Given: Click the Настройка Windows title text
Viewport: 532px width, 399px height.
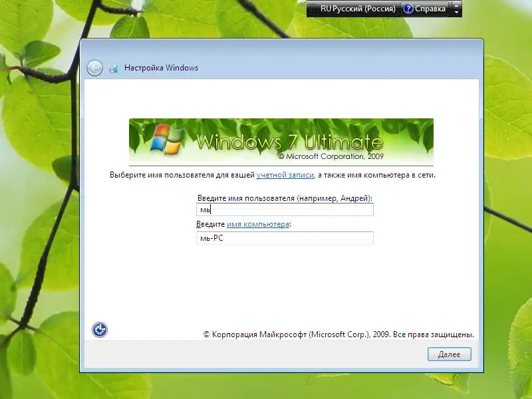Looking at the screenshot, I should 161,68.
